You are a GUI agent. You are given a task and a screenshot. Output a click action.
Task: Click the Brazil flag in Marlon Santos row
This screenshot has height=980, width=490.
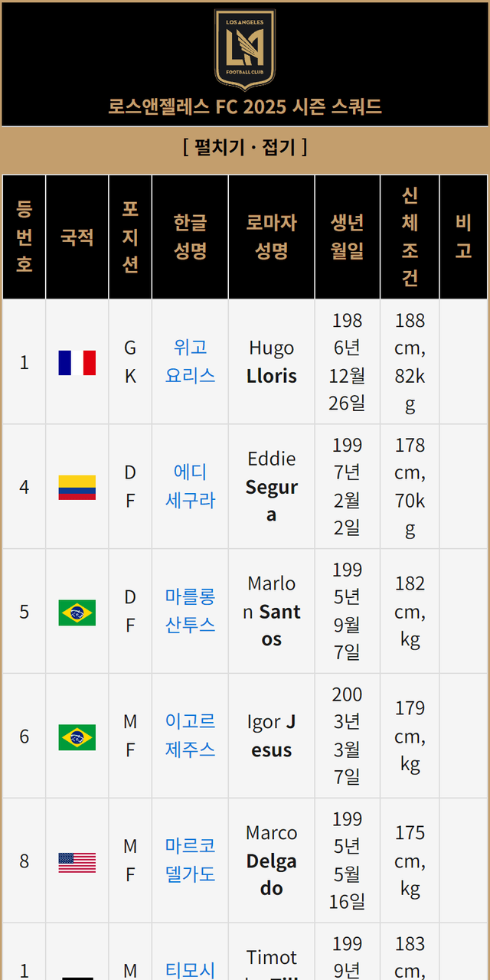tap(77, 612)
